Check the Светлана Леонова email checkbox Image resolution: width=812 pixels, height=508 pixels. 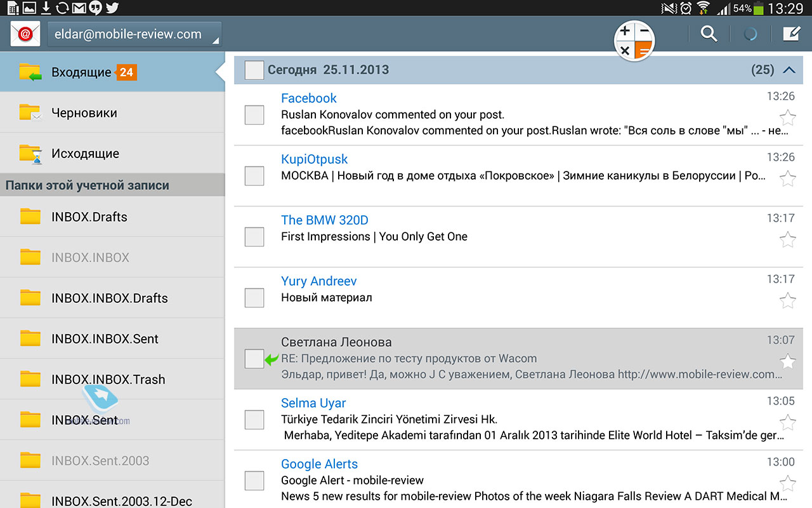(254, 359)
